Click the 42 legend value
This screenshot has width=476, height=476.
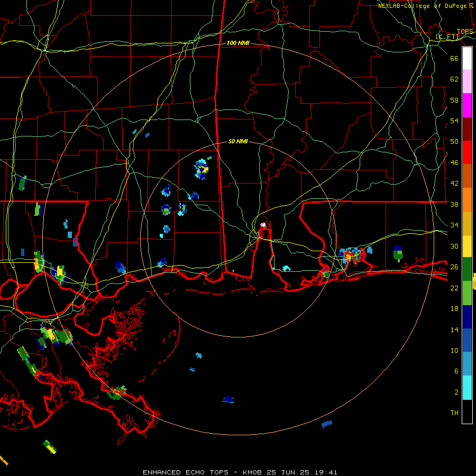[x=454, y=183]
